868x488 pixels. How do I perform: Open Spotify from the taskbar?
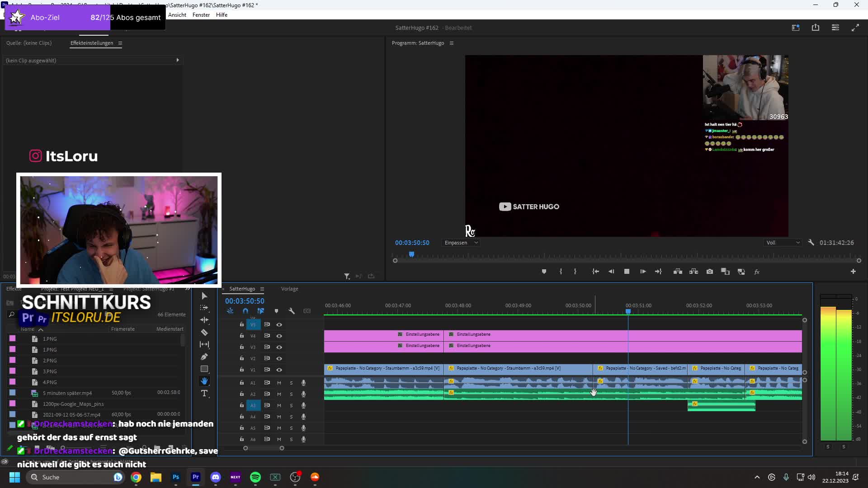(255, 477)
